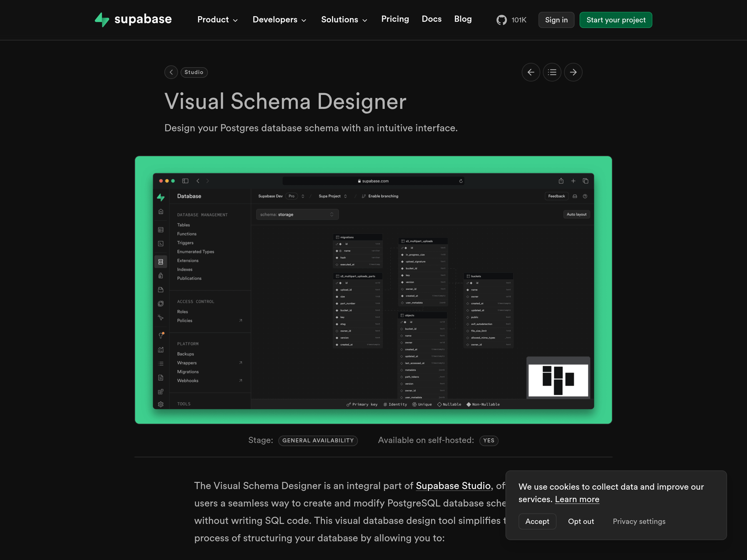Open Realtime cursor icon in the Studio sidebar
The width and height of the screenshot is (747, 560).
[161, 318]
